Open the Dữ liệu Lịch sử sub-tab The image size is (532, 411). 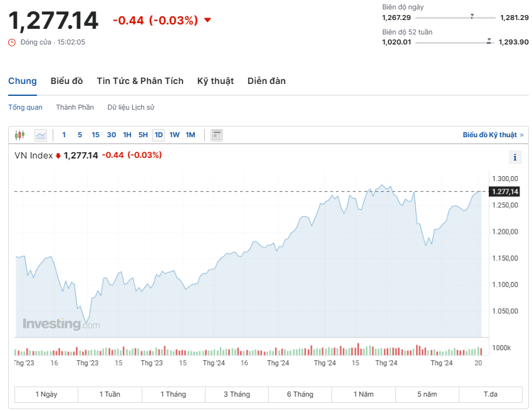pyautogui.click(x=130, y=107)
